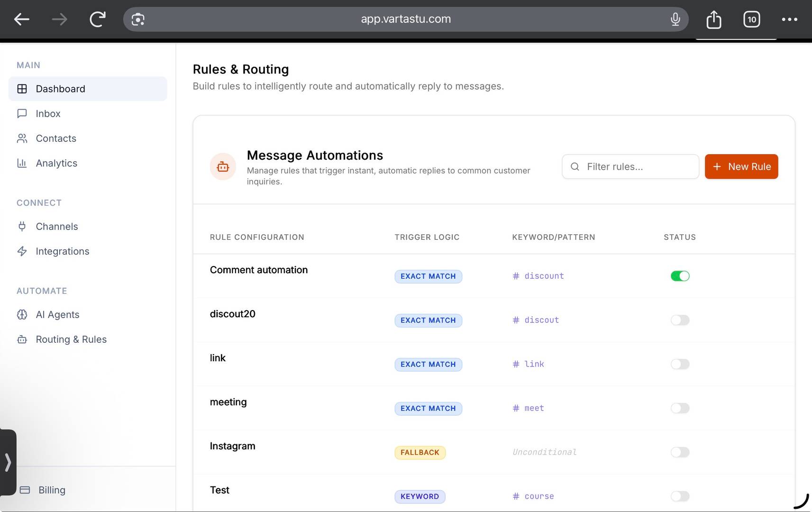
Task: Select the Dashboard grid icon
Action: (x=22, y=89)
